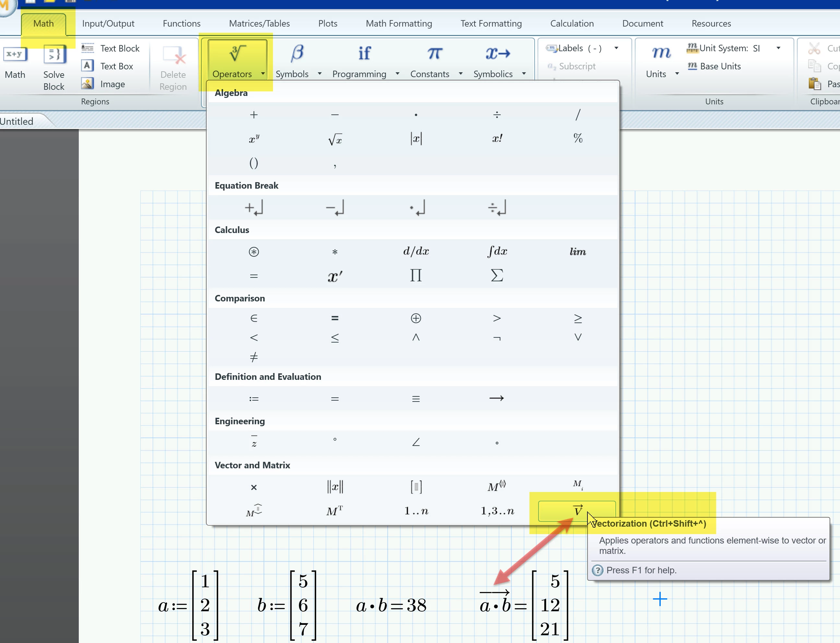The width and height of the screenshot is (840, 643).
Task: Insert the exponent x^y operator
Action: (x=254, y=139)
